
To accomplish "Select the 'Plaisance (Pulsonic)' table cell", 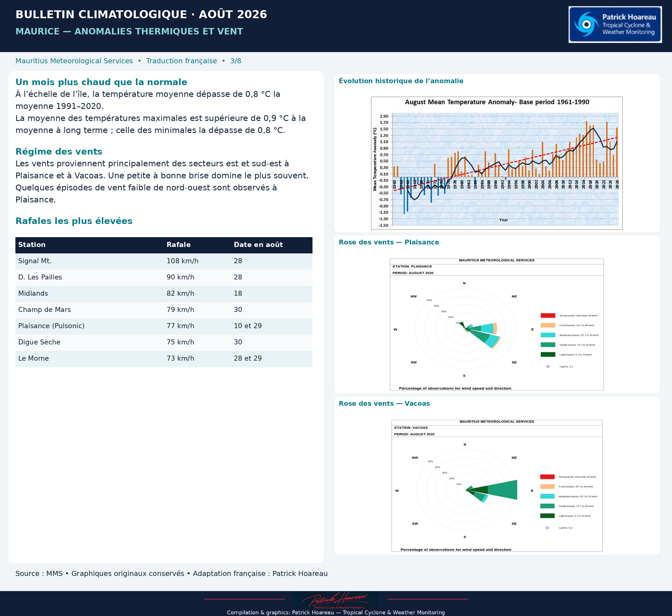I will click(x=51, y=326).
